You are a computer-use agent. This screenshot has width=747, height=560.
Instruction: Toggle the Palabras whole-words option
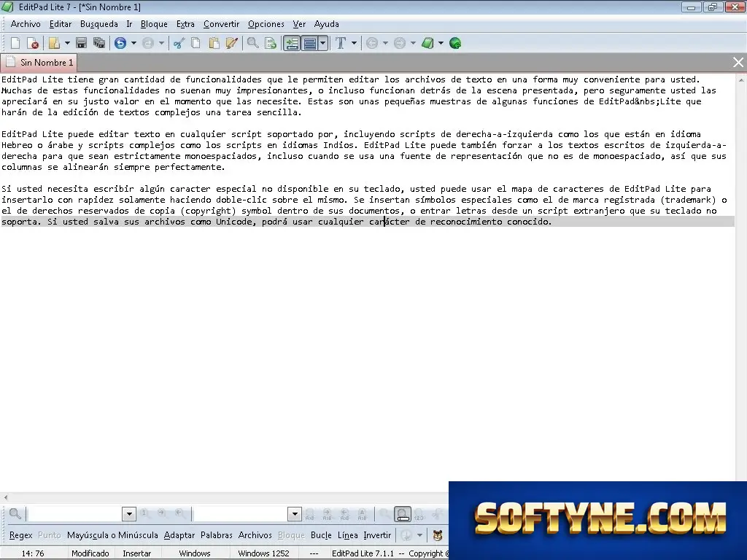click(216, 535)
